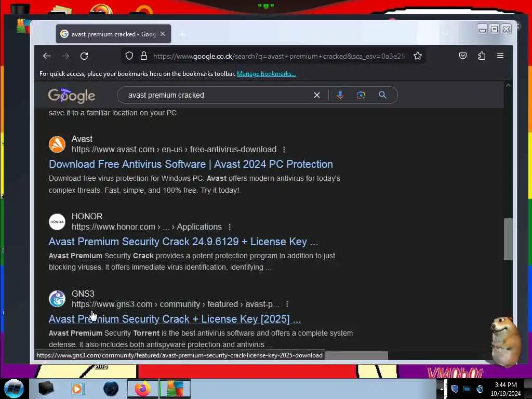The width and height of the screenshot is (532, 399).
Task: Click the address bar URL
Action: (279, 56)
